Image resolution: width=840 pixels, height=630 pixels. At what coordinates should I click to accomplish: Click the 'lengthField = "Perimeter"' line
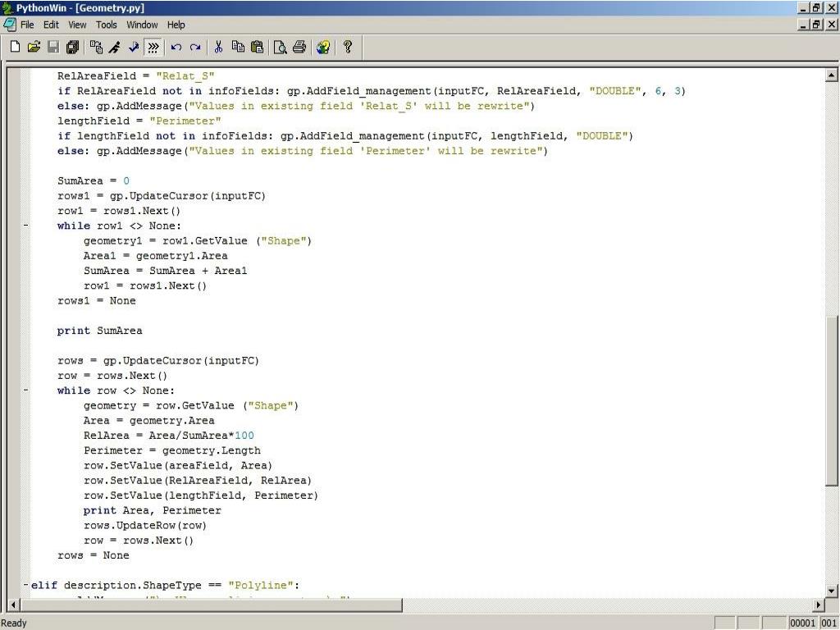click(x=139, y=121)
